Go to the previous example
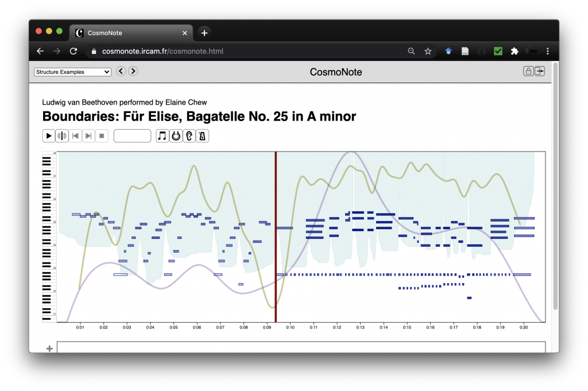The height and width of the screenshot is (391, 588). click(121, 71)
